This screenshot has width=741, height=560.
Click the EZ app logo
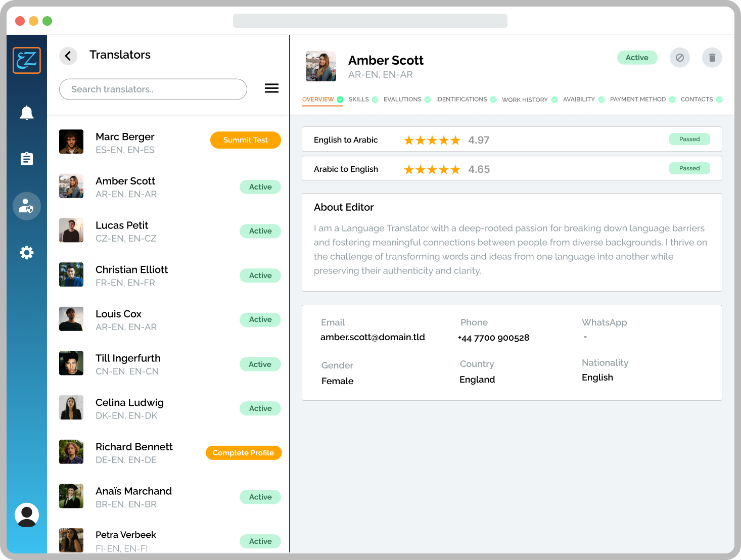(27, 60)
